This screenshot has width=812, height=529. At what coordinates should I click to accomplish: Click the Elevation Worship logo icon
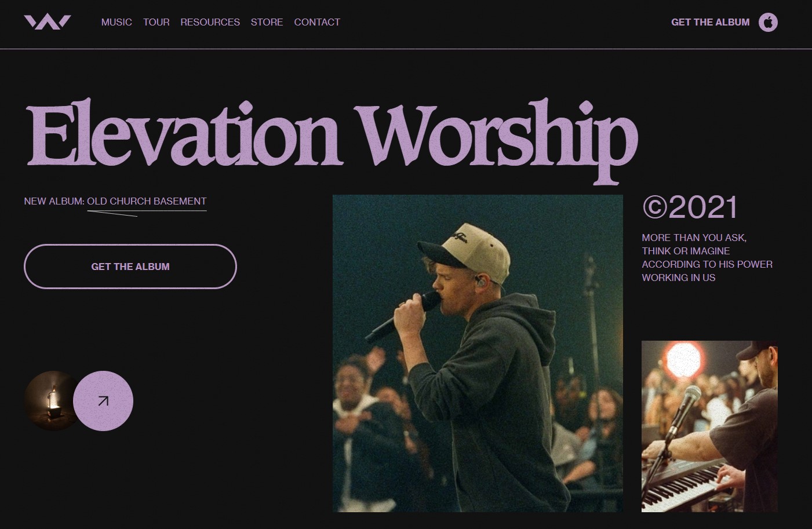pos(48,22)
